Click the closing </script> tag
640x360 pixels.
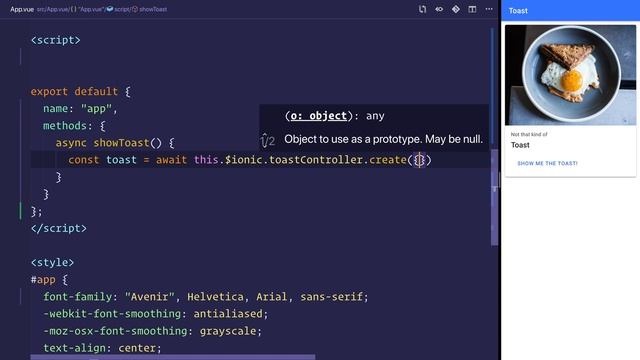(59, 228)
